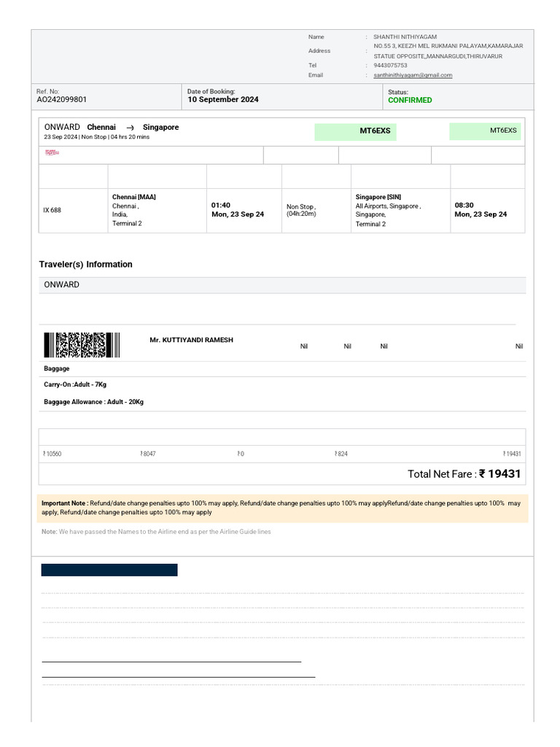This screenshot has height=747, width=560.
Task: Click the ONWARD section bar under Traveler Information
Action: point(282,285)
